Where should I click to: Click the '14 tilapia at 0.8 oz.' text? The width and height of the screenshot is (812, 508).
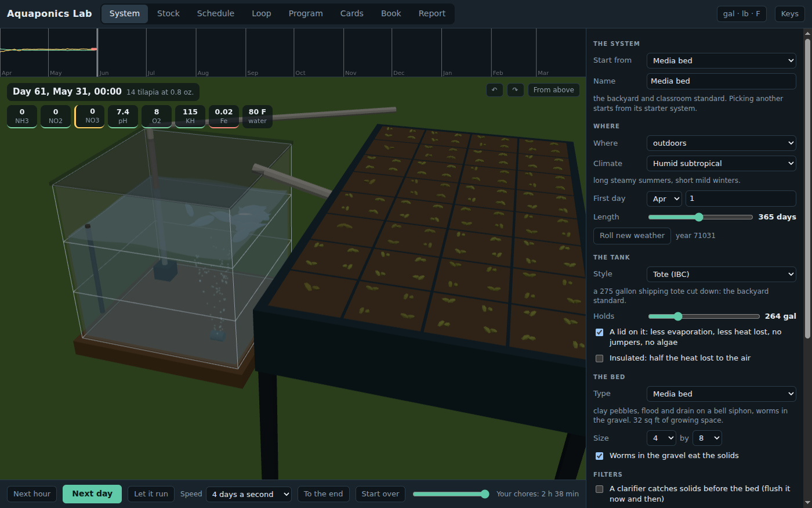click(x=160, y=92)
